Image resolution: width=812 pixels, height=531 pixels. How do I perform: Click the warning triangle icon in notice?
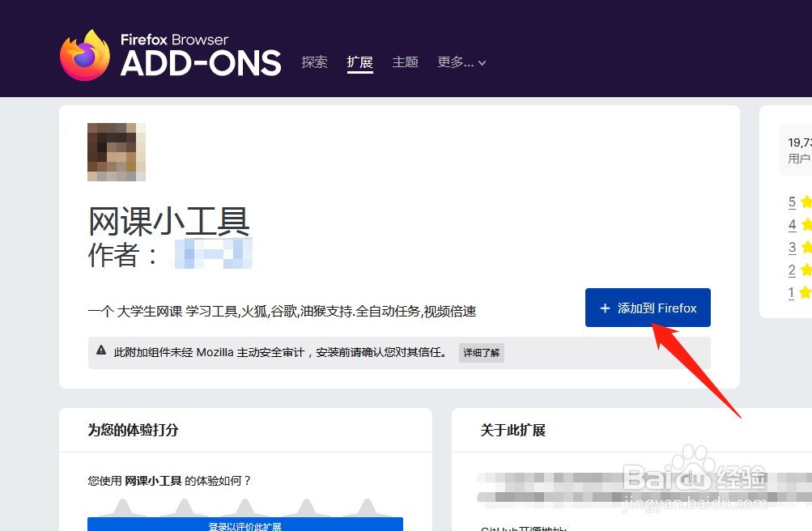tap(101, 350)
